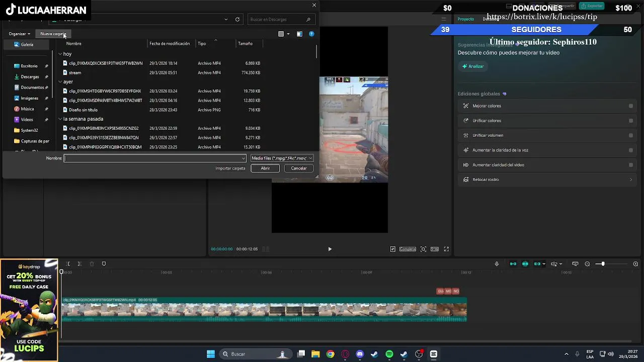
Task: Zoom in the timeline
Action: point(635,264)
